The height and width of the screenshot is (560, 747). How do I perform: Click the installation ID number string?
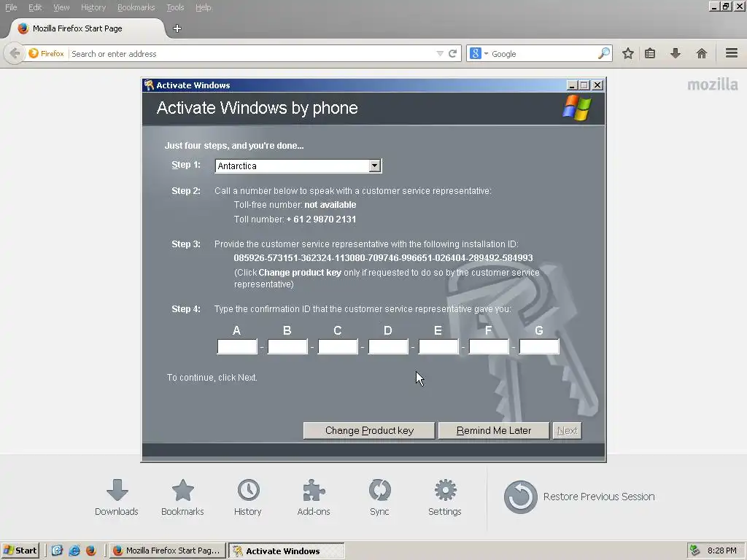pos(383,257)
